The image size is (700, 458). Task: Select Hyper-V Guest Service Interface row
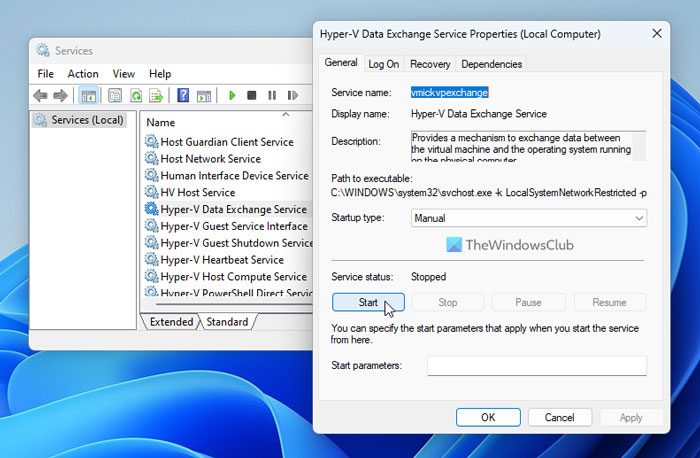click(x=227, y=226)
